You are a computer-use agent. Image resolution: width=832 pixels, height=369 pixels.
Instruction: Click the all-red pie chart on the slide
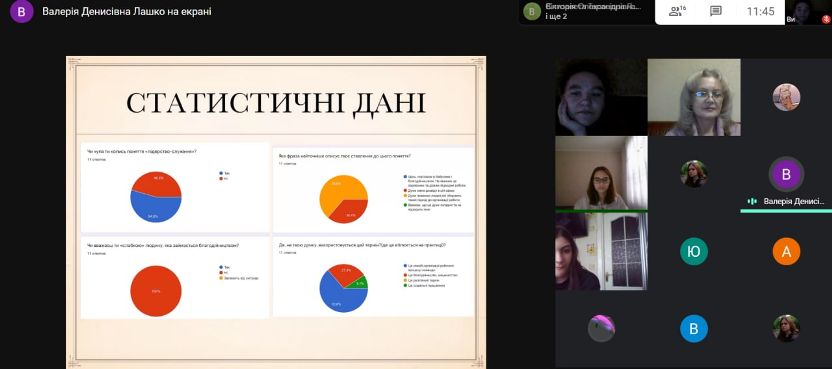(156, 291)
